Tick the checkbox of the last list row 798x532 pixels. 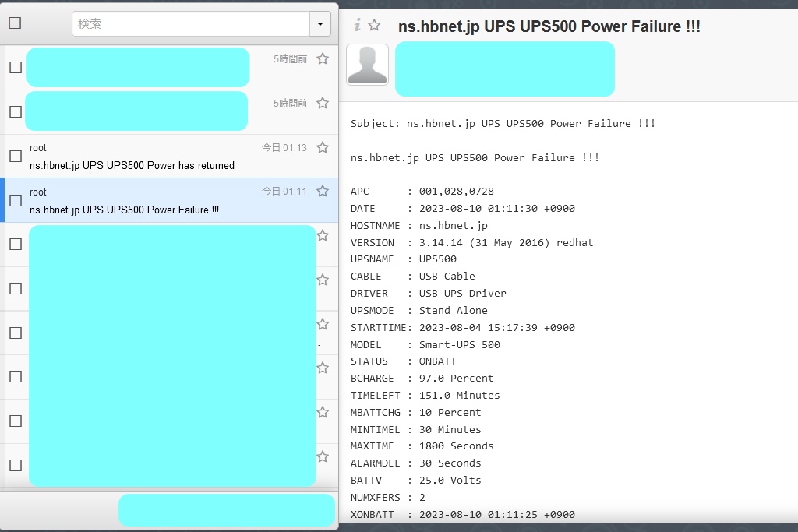tap(16, 465)
